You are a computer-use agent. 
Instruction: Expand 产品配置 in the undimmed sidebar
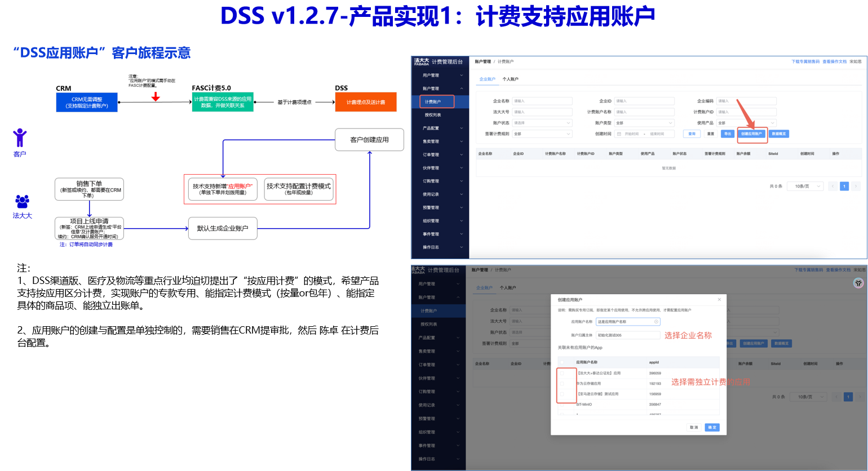(441, 128)
